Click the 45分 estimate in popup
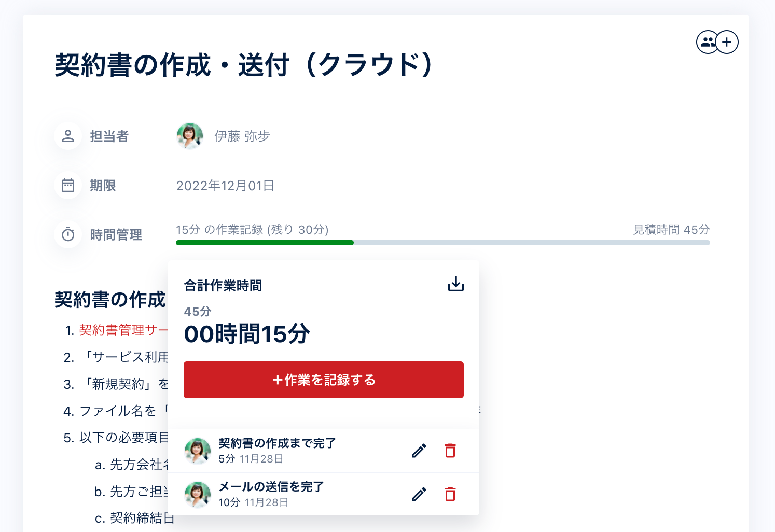Viewport: 775px width, 532px height. point(198,312)
